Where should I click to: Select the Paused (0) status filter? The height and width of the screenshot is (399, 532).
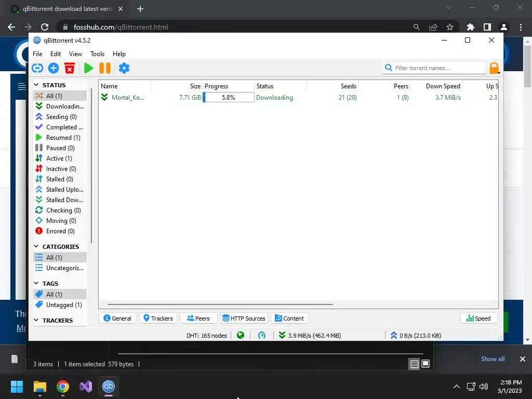pos(60,148)
